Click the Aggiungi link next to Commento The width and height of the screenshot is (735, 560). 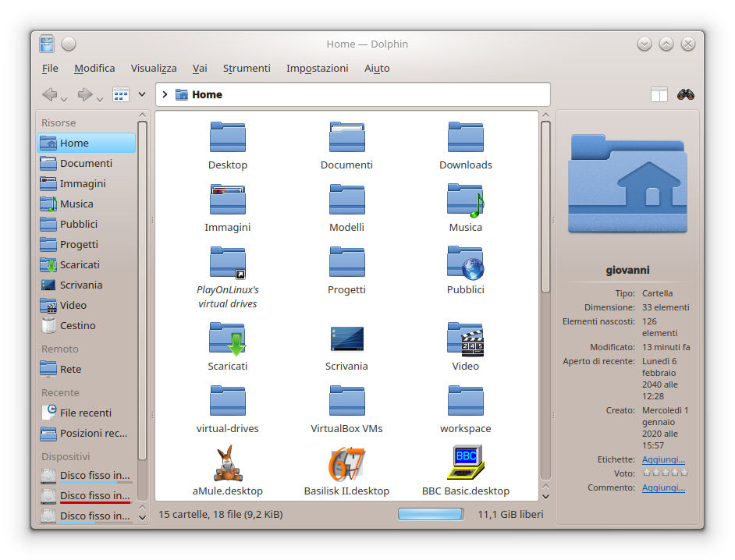point(663,487)
